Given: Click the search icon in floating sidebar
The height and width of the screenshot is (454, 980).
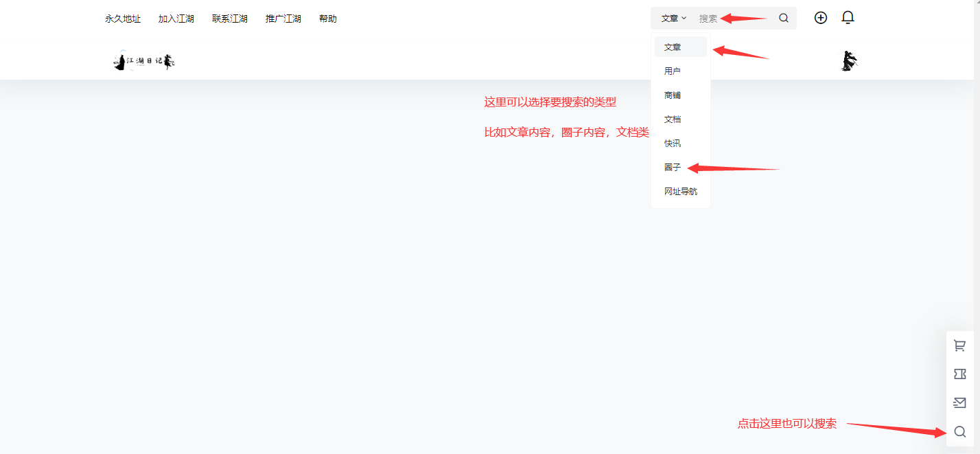Looking at the screenshot, I should tap(959, 431).
